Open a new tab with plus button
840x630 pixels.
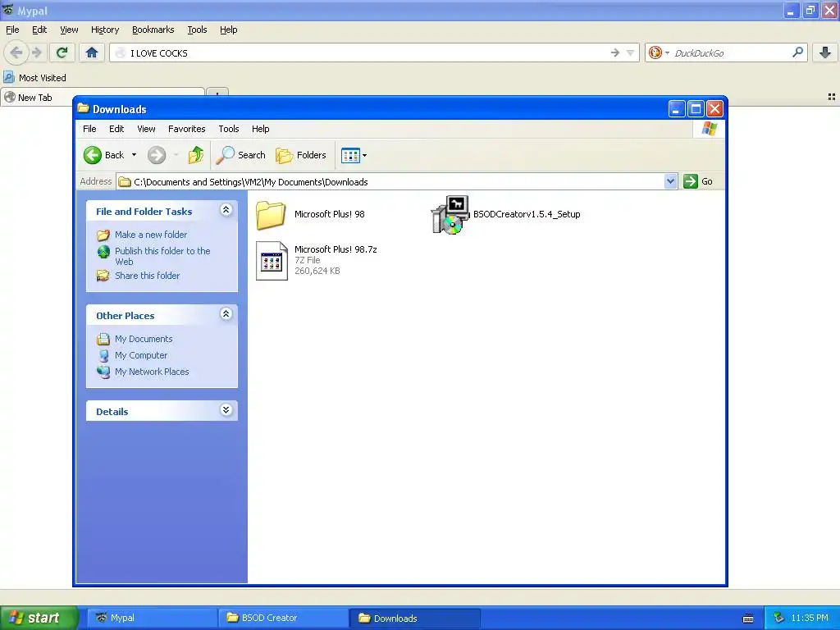click(x=217, y=92)
